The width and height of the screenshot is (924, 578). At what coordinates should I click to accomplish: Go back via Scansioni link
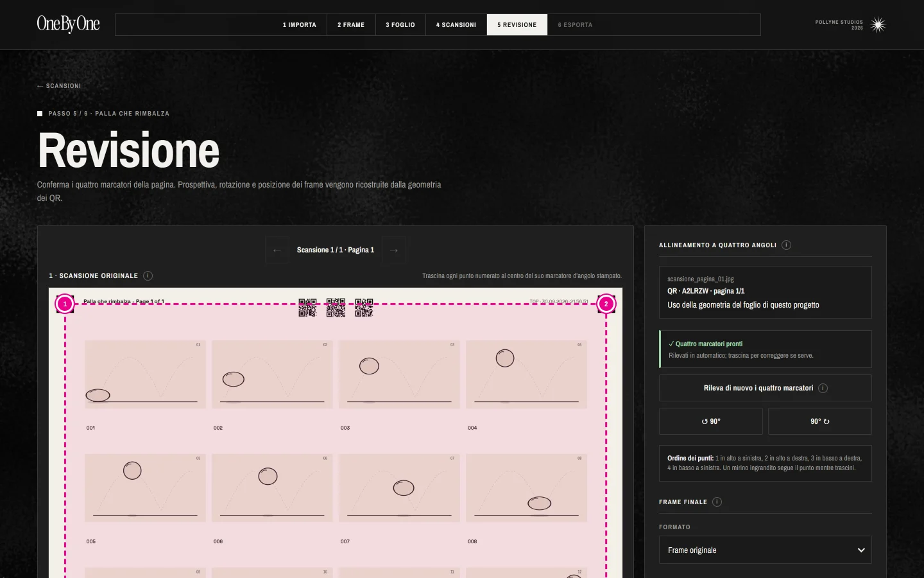59,86
